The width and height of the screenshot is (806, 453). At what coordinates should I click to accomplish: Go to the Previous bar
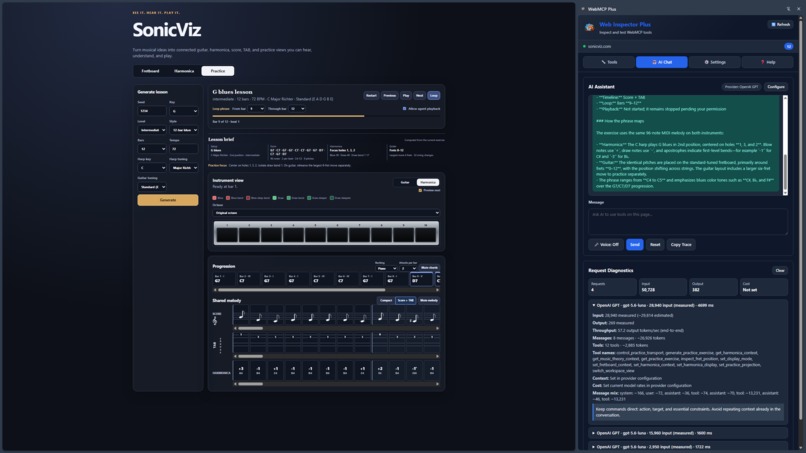pyautogui.click(x=390, y=96)
